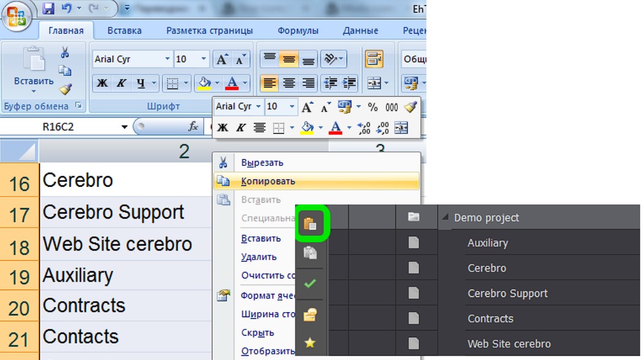Image resolution: width=644 pixels, height=360 pixels.
Task: Apply the ribbon yellow fill color bucket
Action: (204, 83)
